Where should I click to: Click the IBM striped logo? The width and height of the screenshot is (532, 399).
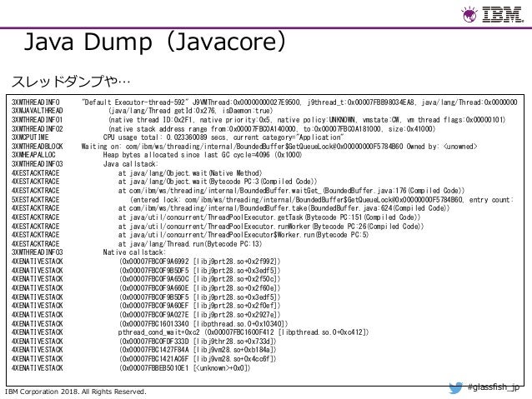click(x=503, y=14)
